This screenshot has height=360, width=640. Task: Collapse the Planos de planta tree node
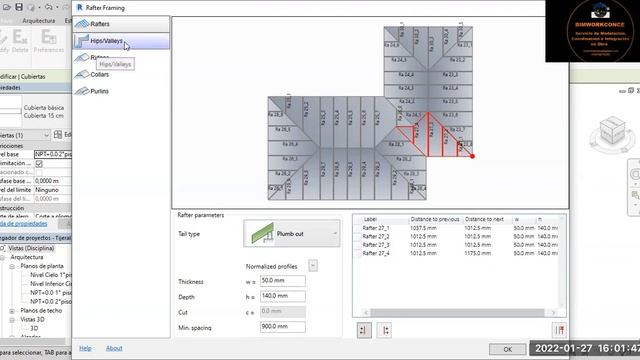point(12,266)
